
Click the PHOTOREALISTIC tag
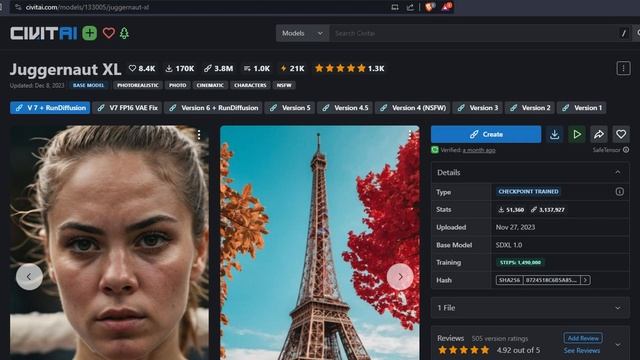pyautogui.click(x=138, y=85)
